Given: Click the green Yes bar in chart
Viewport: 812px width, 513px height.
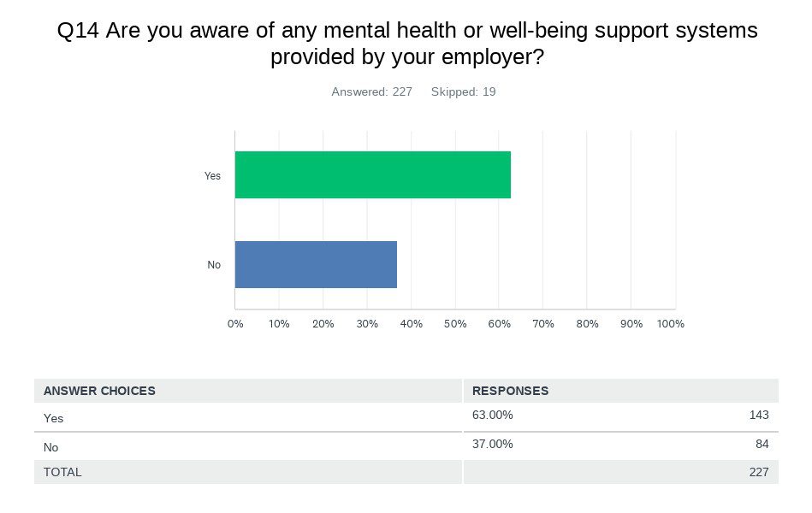Looking at the screenshot, I should pyautogui.click(x=372, y=175).
